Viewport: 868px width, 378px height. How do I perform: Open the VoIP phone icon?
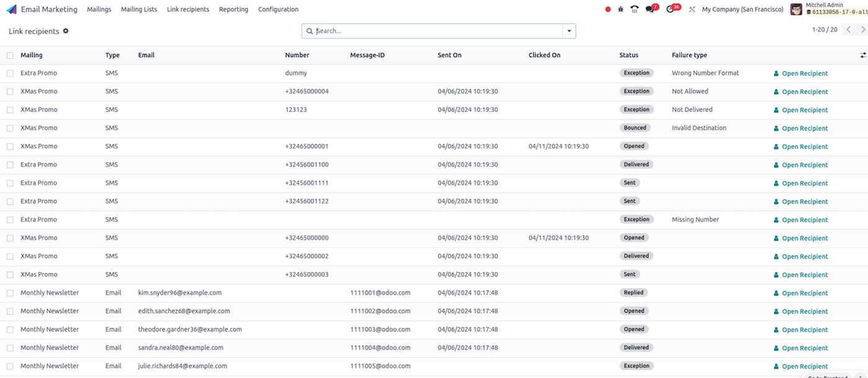[x=634, y=9]
